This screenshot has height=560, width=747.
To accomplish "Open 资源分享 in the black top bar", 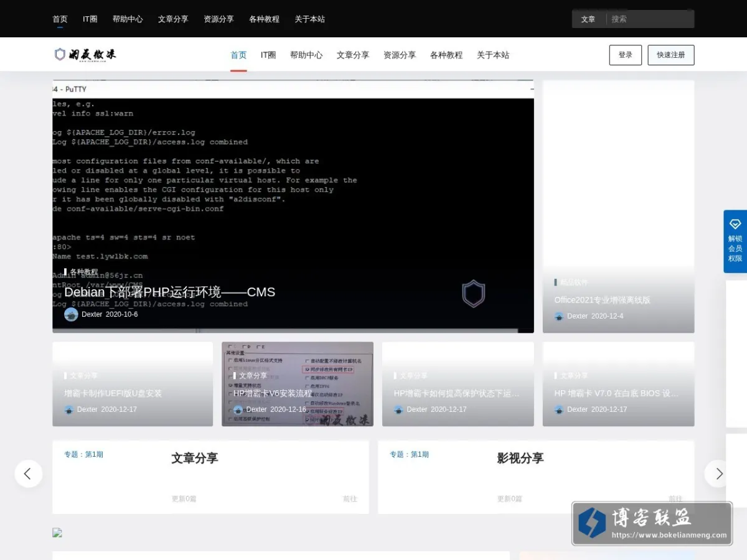I will coord(218,19).
